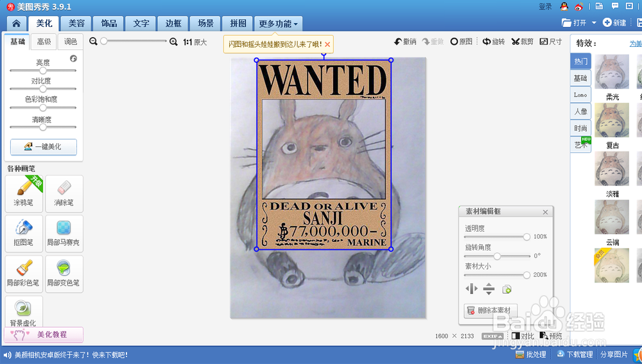This screenshot has height=364, width=642.
Task: Adjust the 对比度 slider handle
Action: (x=42, y=89)
